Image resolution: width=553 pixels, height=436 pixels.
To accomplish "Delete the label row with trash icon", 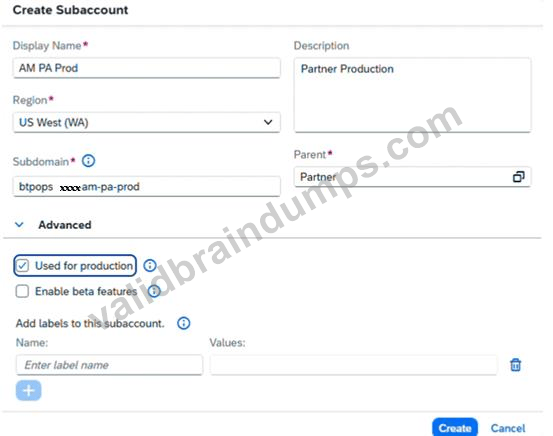I will [515, 365].
